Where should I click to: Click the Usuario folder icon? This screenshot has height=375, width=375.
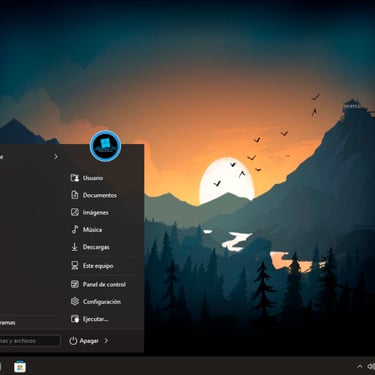[x=75, y=178]
